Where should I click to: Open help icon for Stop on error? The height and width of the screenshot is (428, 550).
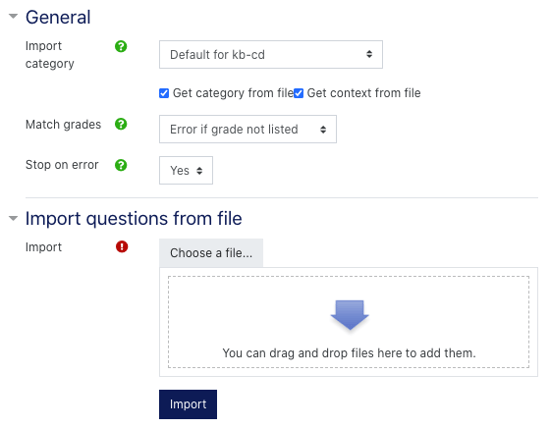point(121,165)
